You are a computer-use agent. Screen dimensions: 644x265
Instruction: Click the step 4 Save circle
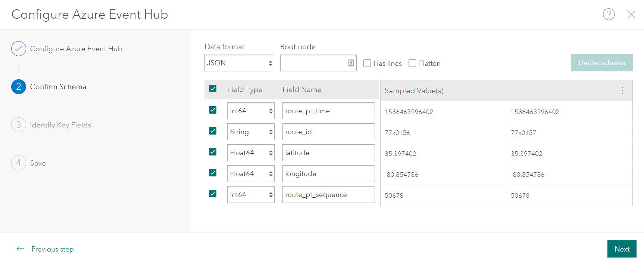(19, 163)
